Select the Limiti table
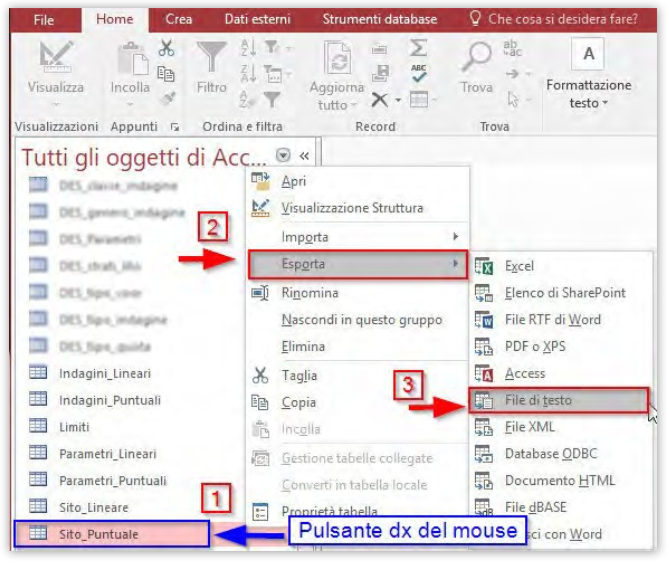The width and height of the screenshot is (669, 564). (x=74, y=427)
